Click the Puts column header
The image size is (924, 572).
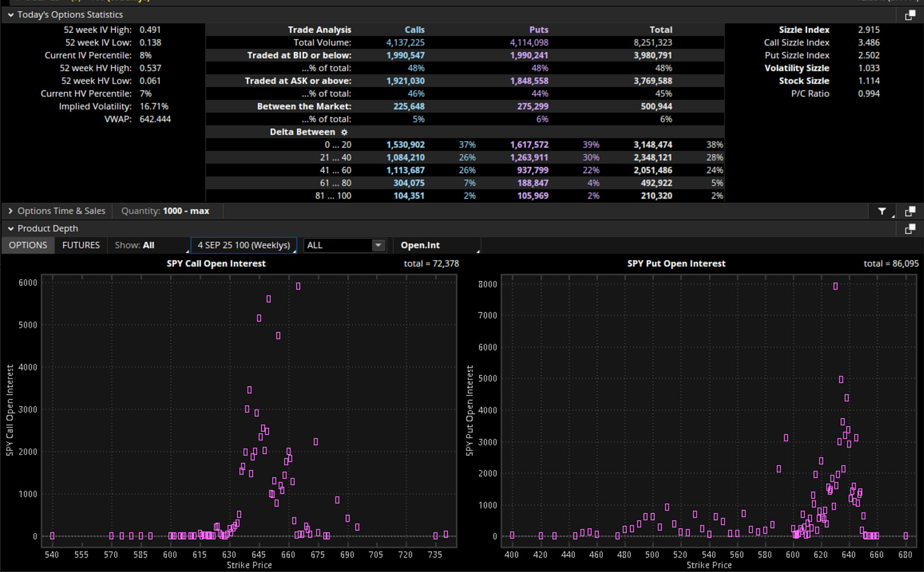539,30
